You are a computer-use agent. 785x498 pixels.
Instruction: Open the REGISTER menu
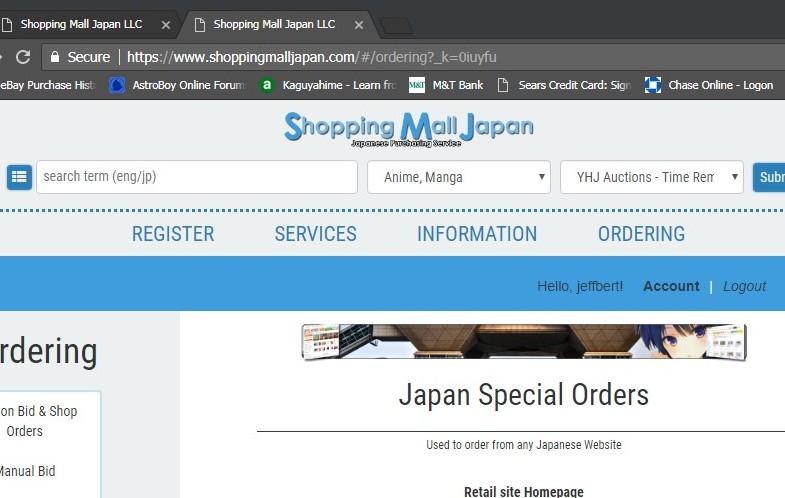click(x=173, y=234)
